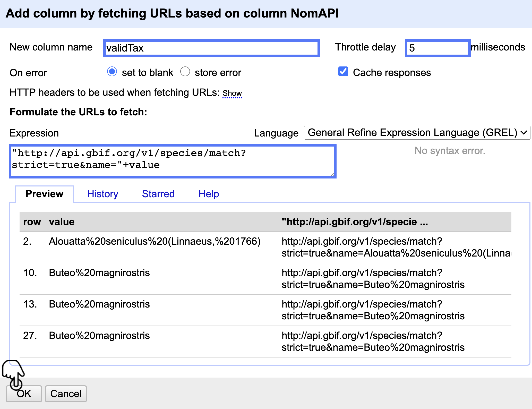The height and width of the screenshot is (409, 532).
Task: Click the Throttle delay input field
Action: 437,48
